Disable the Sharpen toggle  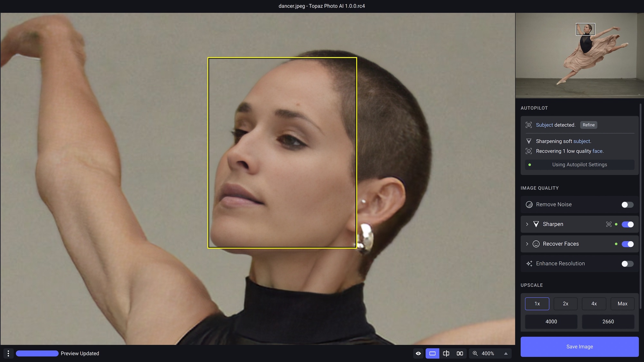tap(627, 224)
